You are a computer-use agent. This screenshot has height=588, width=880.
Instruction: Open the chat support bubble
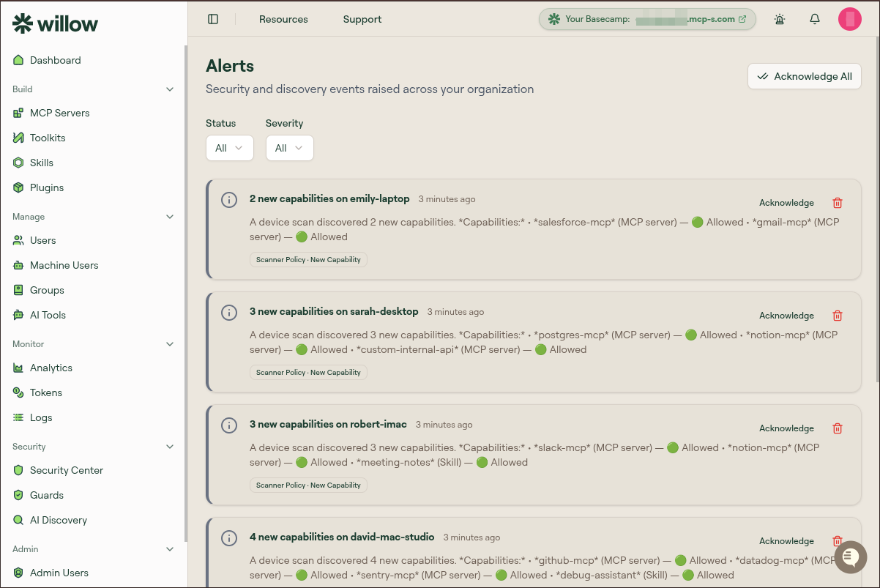[850, 557]
